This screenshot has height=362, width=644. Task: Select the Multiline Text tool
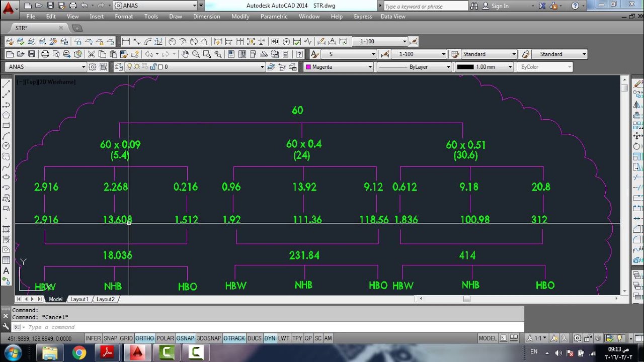[x=7, y=270]
